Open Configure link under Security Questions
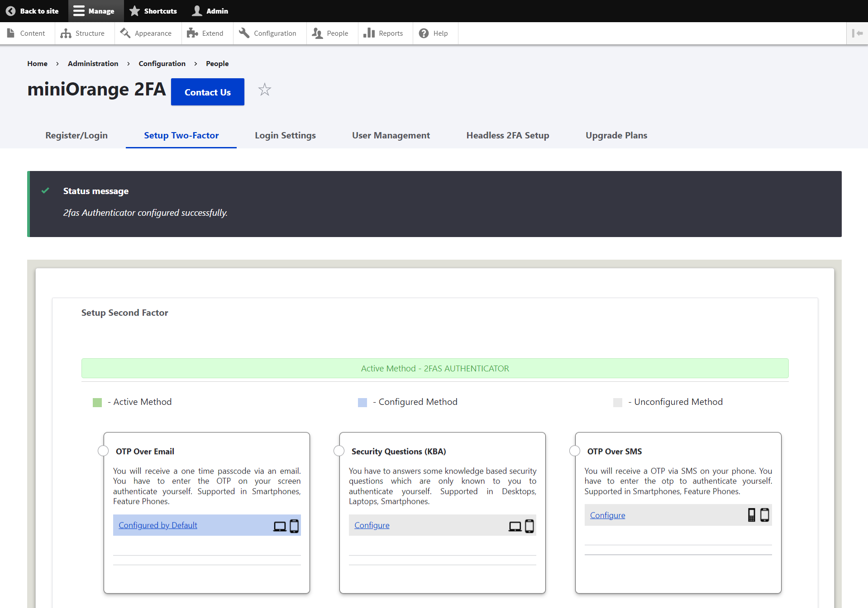Image resolution: width=868 pixels, height=608 pixels. [x=372, y=525]
